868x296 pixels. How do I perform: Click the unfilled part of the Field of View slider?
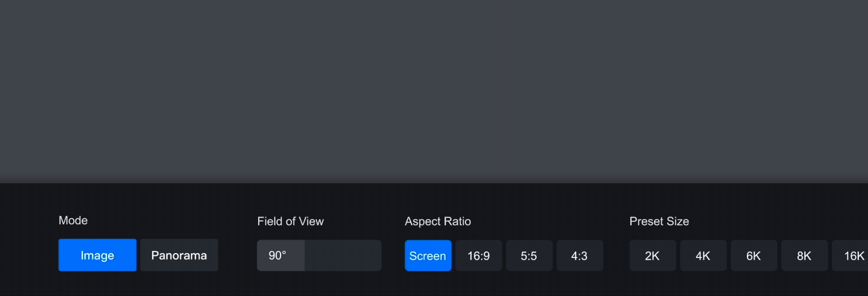tap(343, 255)
